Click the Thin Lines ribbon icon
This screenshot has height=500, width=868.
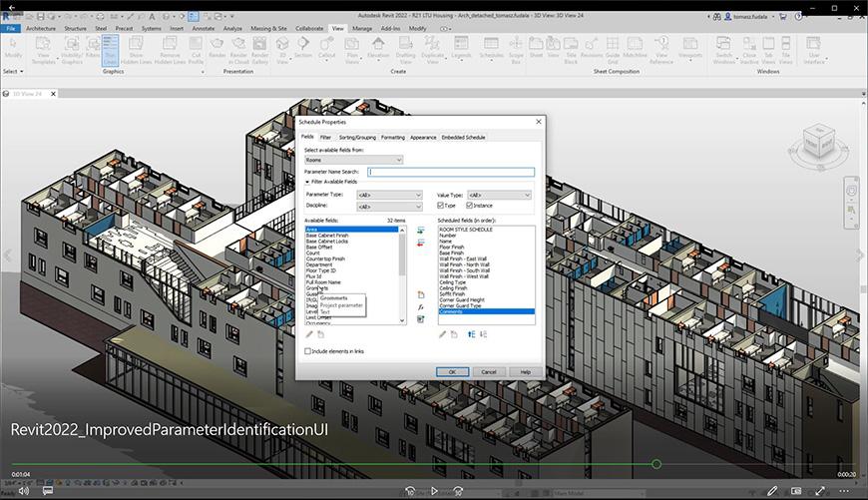click(x=110, y=50)
